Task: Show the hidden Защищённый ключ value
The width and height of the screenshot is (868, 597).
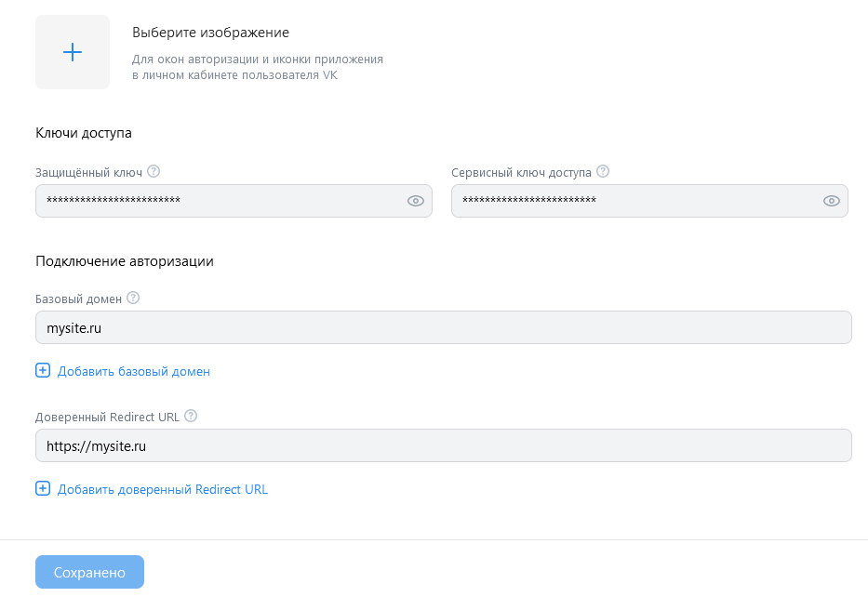Action: [416, 201]
